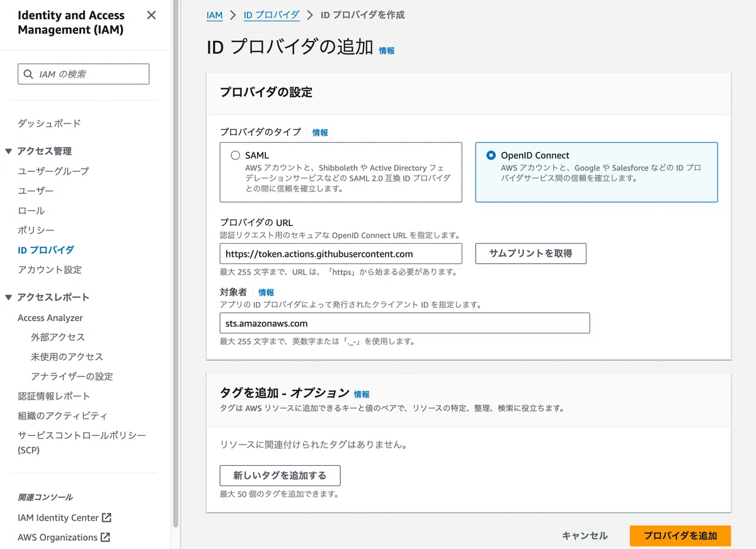The height and width of the screenshot is (549, 756).
Task: Open 情報 link beside プロバイダのタイプ
Action: [320, 133]
